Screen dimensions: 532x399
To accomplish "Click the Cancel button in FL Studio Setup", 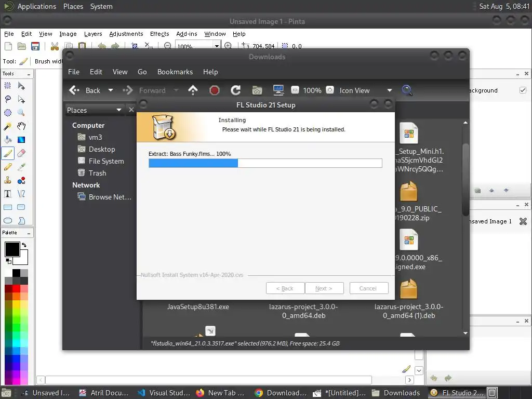I will coord(368,288).
